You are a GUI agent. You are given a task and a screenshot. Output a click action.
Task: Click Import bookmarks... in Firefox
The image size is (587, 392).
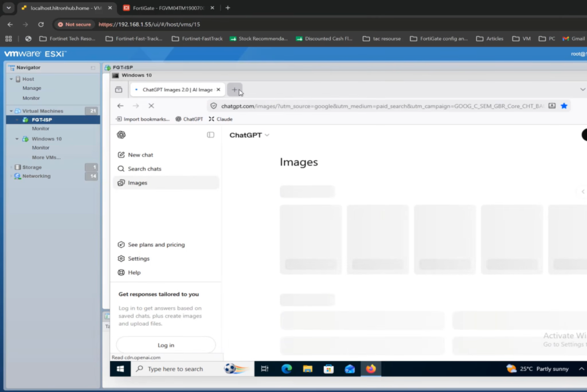coord(143,119)
